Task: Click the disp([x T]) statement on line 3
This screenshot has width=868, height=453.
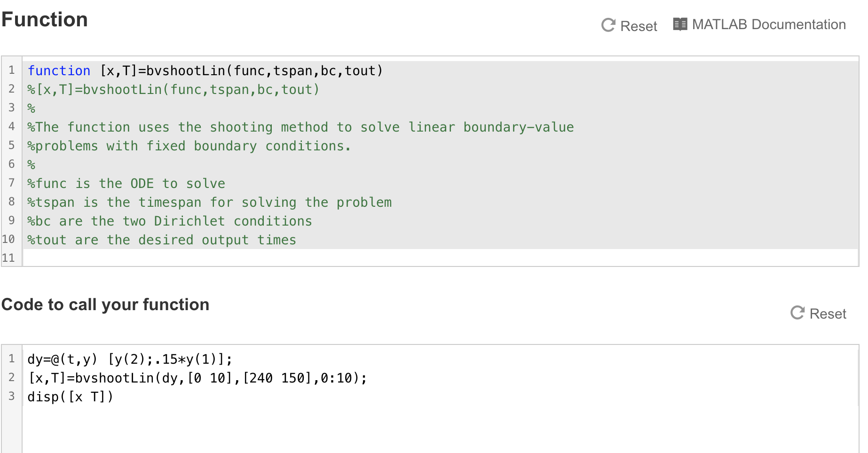Action: (x=70, y=396)
